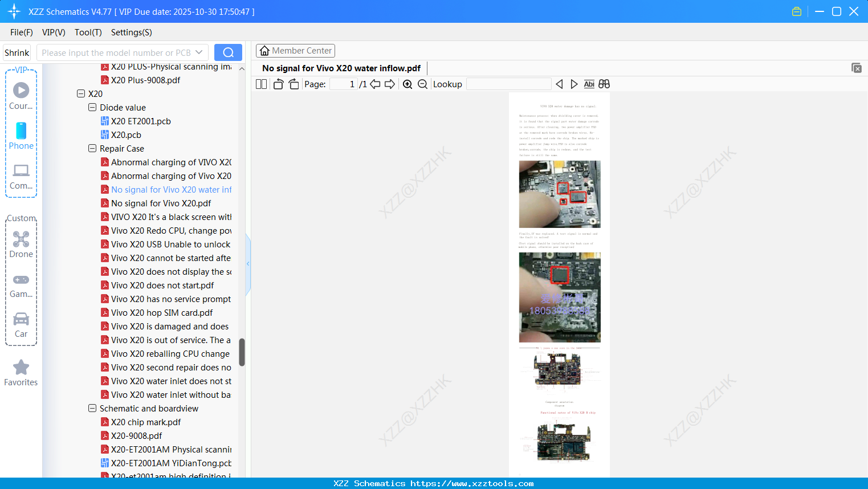Viewport: 868px width, 489px height.
Task: Open the X20.pcb boardview file
Action: (x=126, y=135)
